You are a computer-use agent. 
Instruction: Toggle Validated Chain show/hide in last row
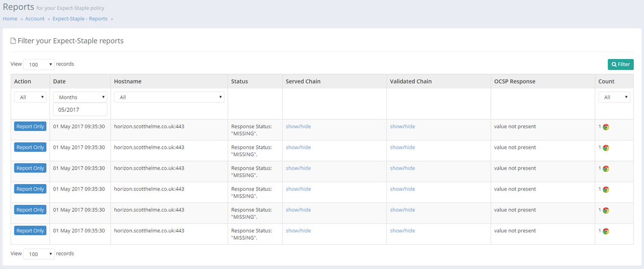[402, 231]
